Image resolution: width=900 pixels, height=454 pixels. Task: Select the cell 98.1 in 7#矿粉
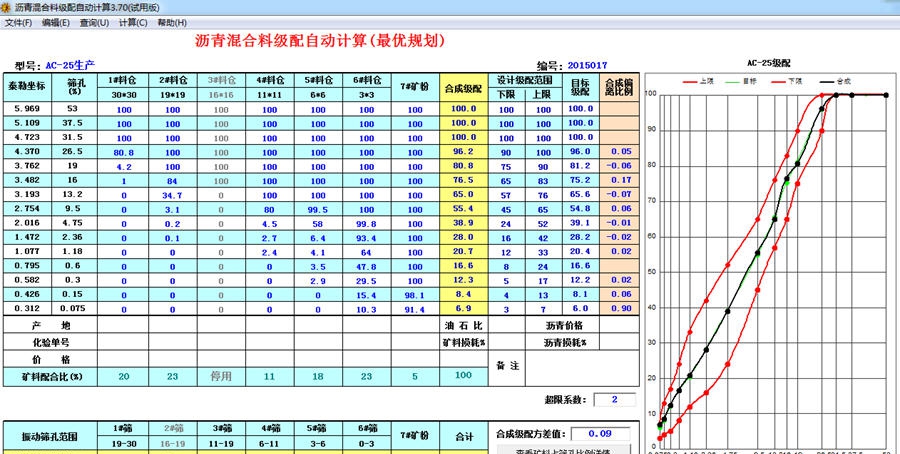point(416,296)
